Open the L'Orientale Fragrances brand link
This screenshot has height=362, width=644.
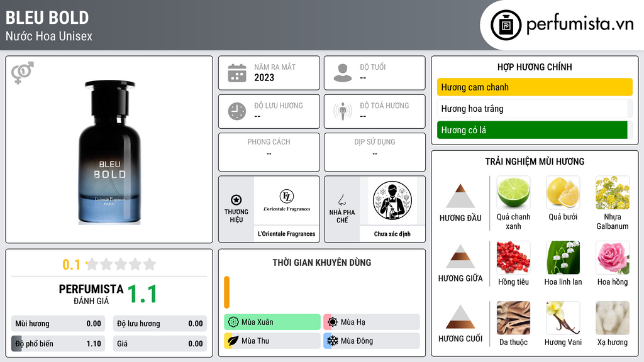point(287,234)
